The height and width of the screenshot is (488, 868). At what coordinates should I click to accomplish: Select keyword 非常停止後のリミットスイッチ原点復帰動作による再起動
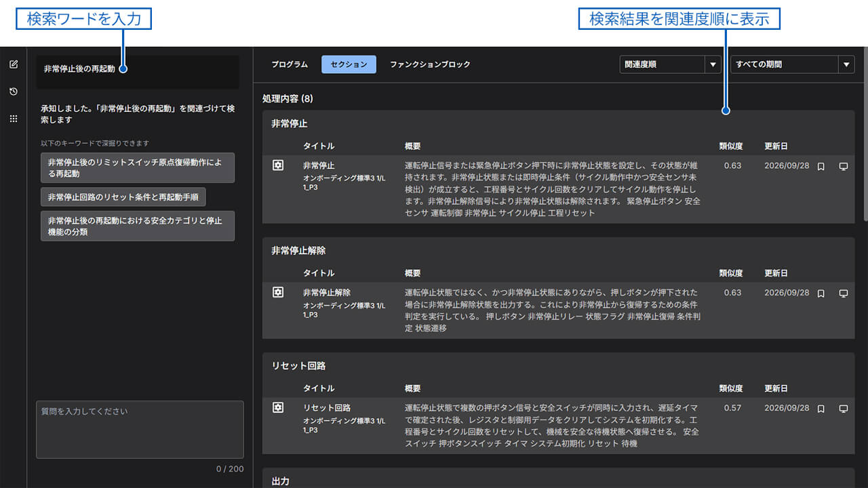pyautogui.click(x=138, y=167)
